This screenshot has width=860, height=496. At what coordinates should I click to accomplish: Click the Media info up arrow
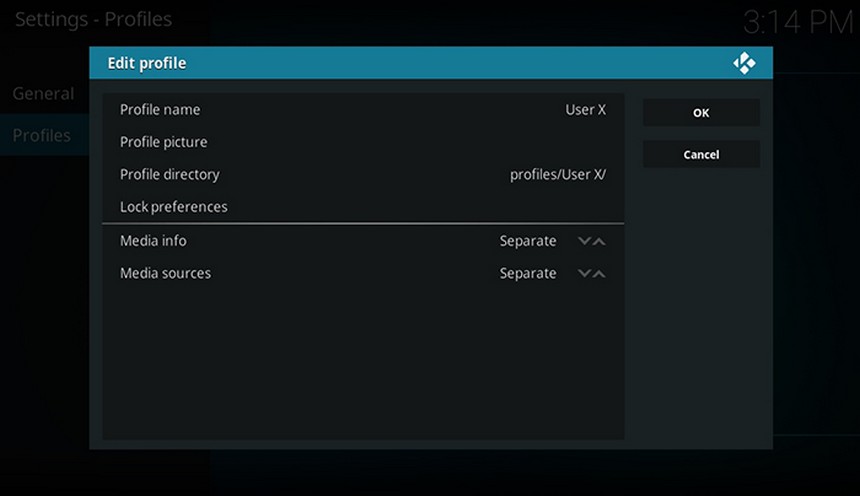click(599, 241)
